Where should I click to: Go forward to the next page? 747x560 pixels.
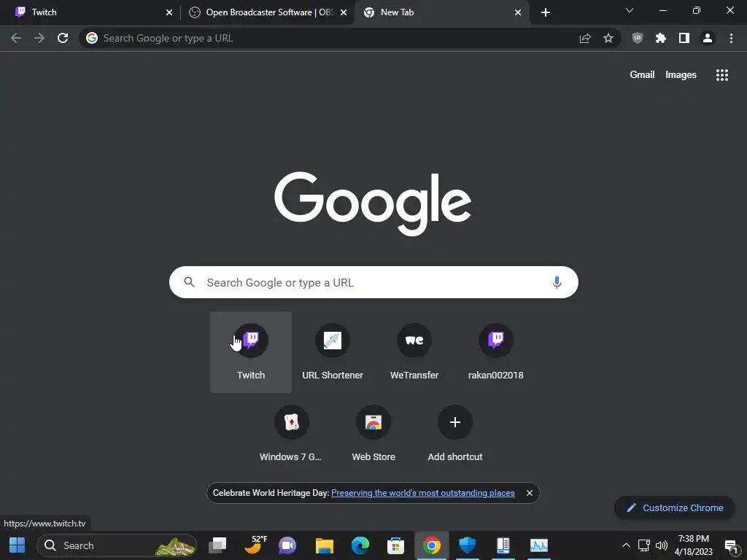[x=39, y=38]
